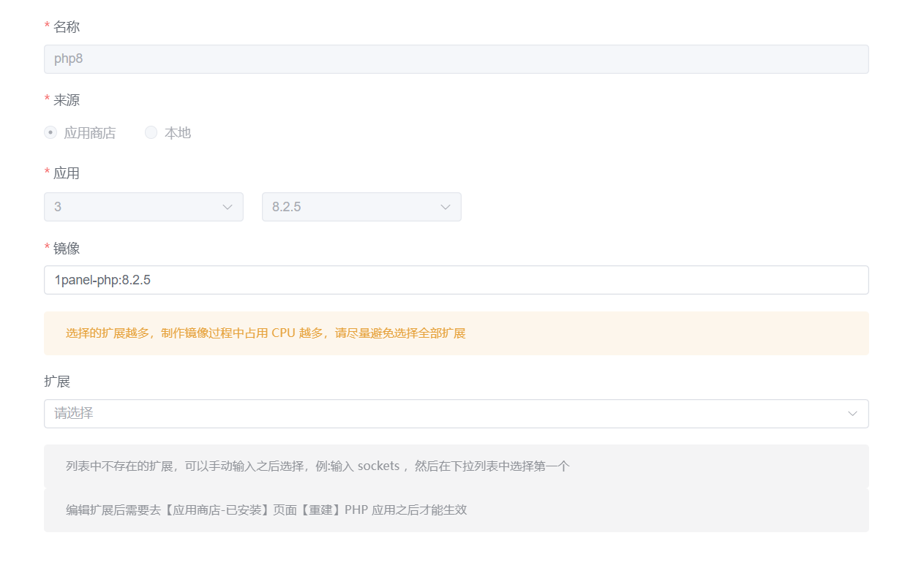Click the chevron arrow of 扩展 select
Screen dimensions: 924x568
point(852,414)
